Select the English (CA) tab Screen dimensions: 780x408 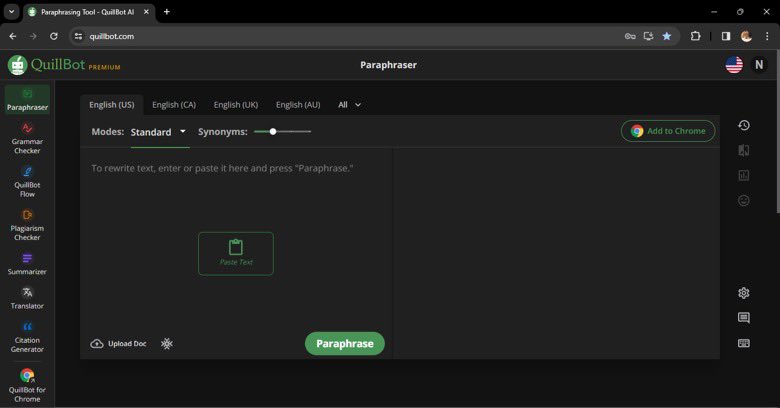174,104
